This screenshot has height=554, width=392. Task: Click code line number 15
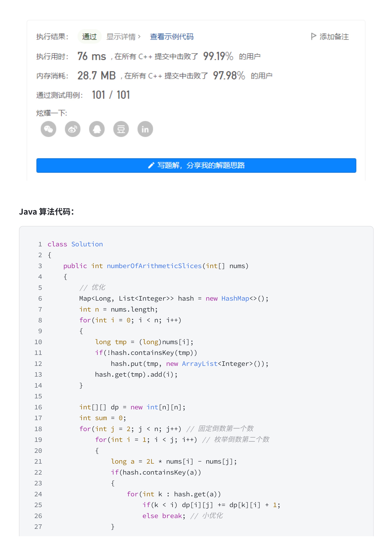38,396
